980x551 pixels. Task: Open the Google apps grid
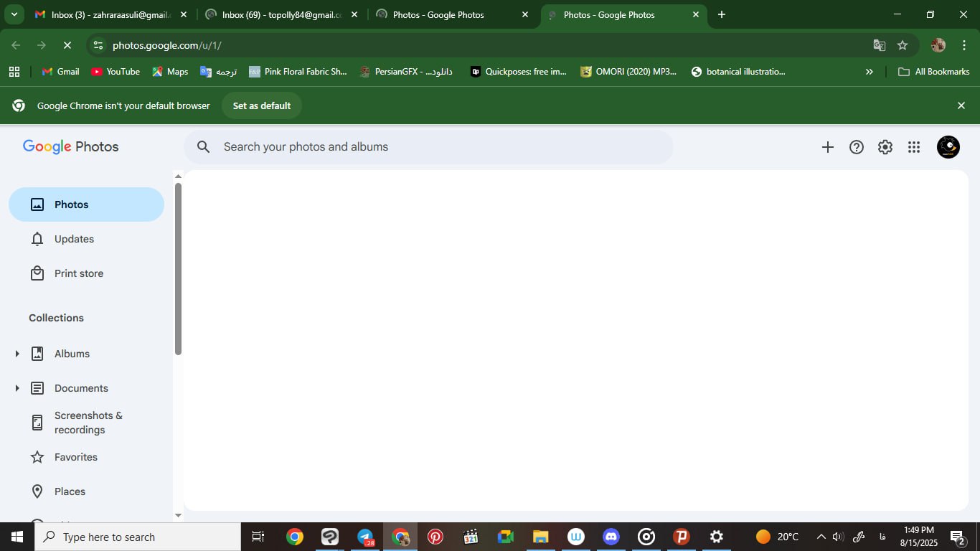(x=913, y=147)
